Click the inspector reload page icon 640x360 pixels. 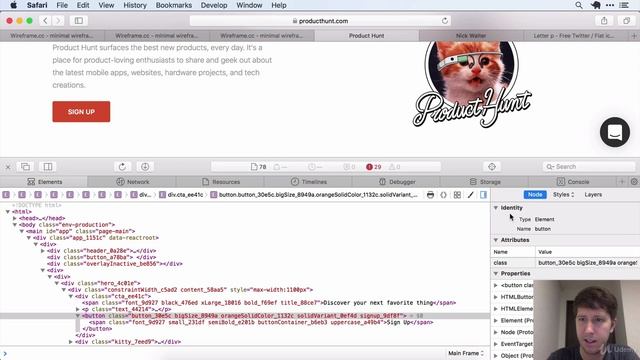(x=122, y=167)
